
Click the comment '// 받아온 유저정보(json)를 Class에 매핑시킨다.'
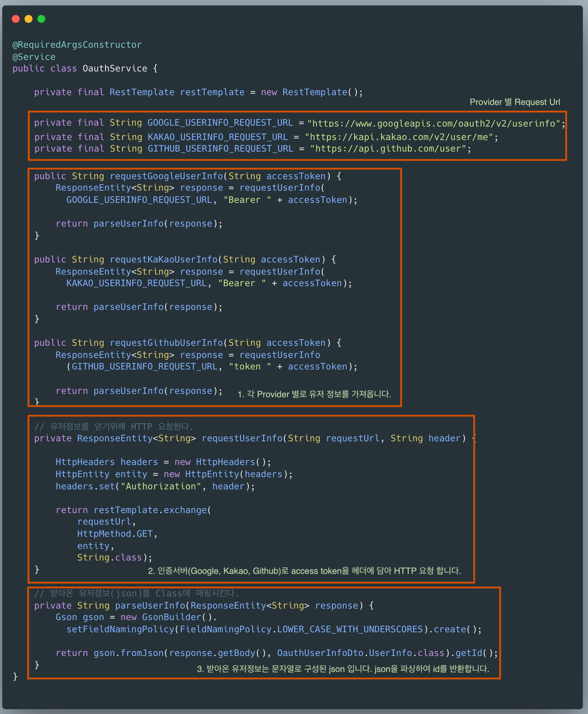(x=137, y=594)
